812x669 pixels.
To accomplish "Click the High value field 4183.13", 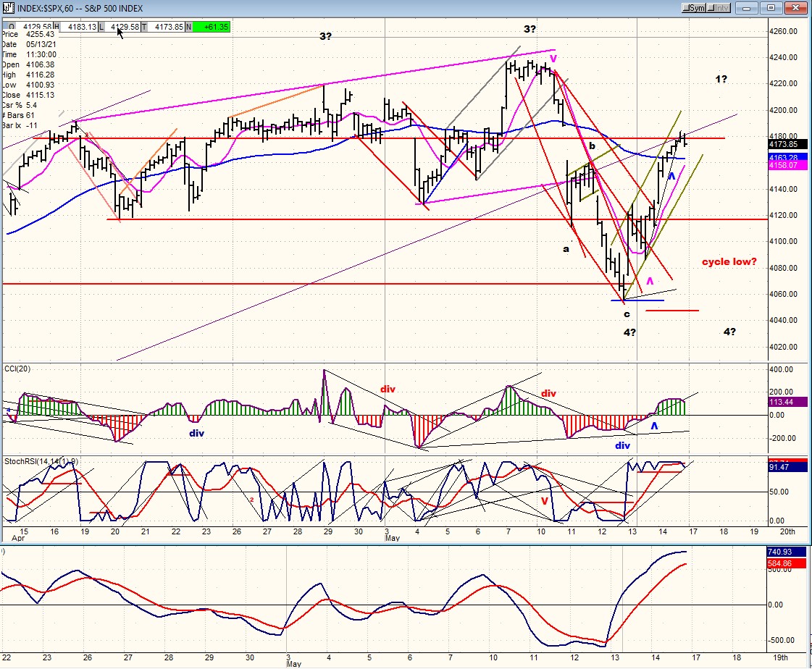I will (x=82, y=27).
